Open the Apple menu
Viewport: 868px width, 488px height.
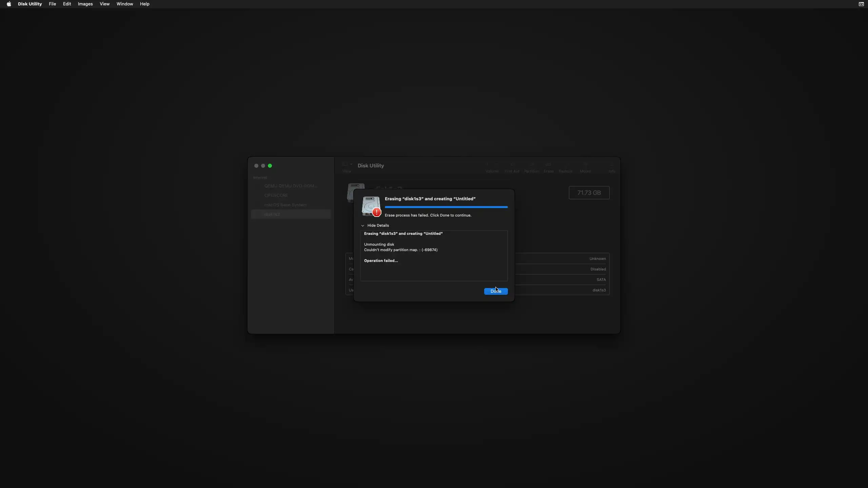9,4
